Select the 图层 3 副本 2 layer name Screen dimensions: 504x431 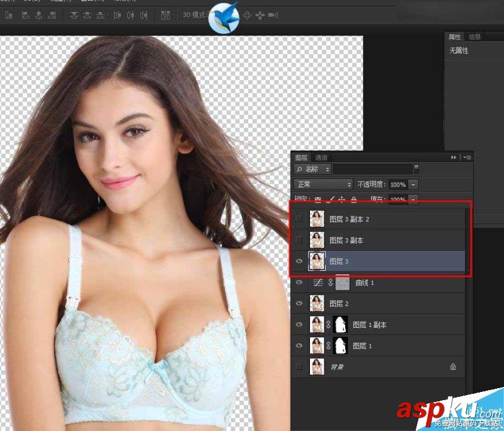point(349,219)
